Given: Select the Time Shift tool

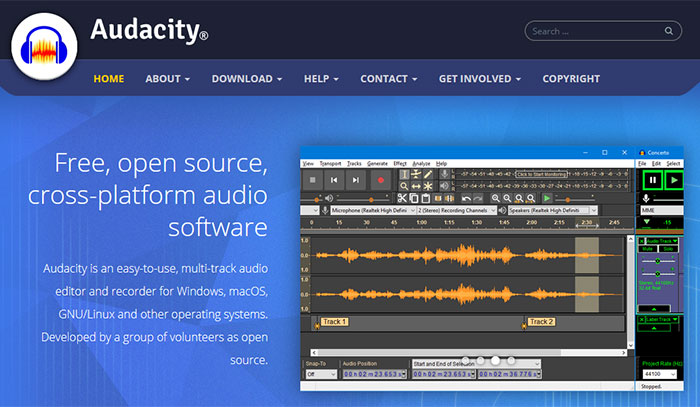Looking at the screenshot, I should click(x=416, y=186).
